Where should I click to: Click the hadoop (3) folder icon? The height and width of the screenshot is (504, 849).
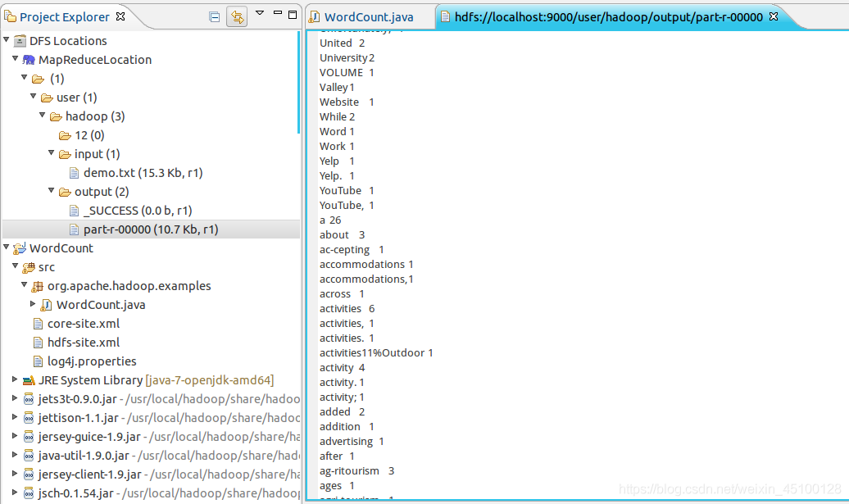pyautogui.click(x=56, y=116)
